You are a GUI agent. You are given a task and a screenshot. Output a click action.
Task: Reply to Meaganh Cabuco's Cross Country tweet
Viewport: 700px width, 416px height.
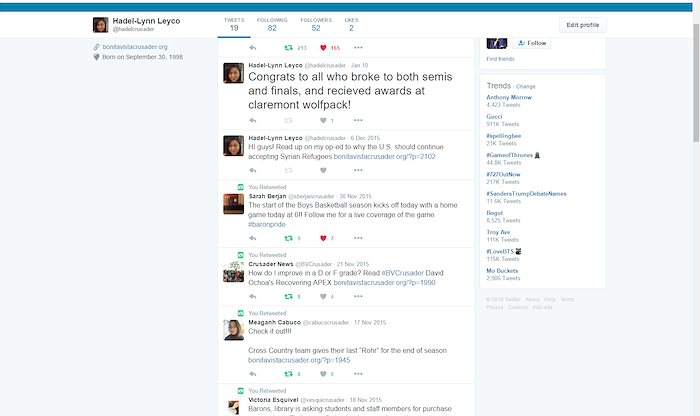[x=253, y=374]
